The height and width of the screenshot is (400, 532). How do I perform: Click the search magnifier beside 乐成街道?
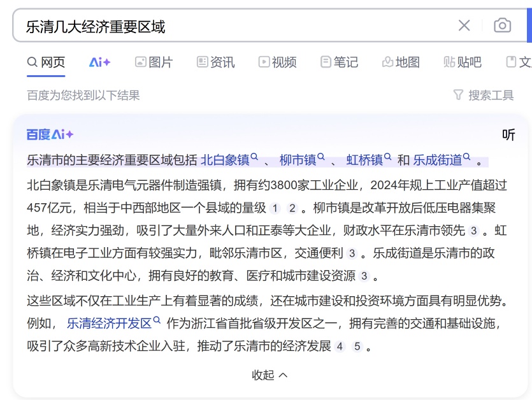(466, 157)
